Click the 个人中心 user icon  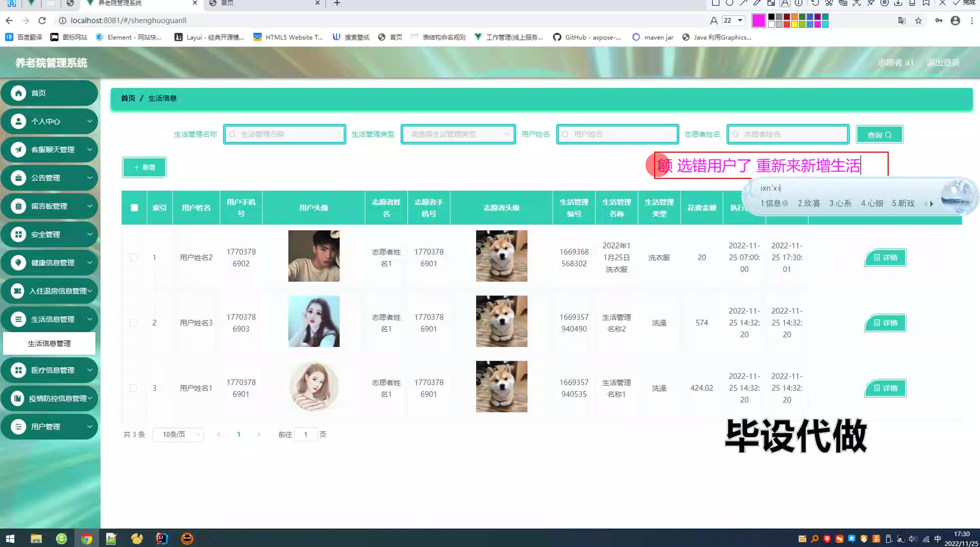18,121
